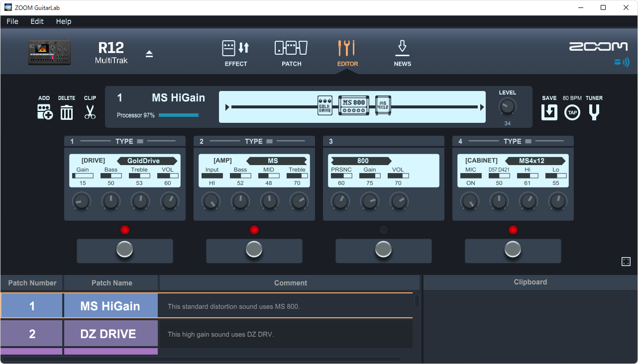Viewport: 638px width, 364px height.
Task: Click previous arrow on MS amp name
Action: [249, 161]
